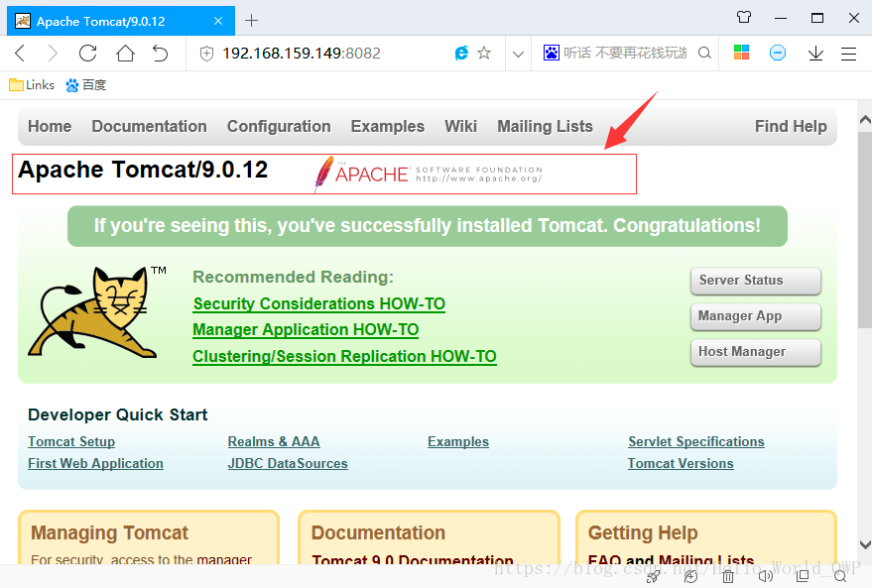Click the Host Manager button
Screen dimensions: 872x588
[x=756, y=352]
